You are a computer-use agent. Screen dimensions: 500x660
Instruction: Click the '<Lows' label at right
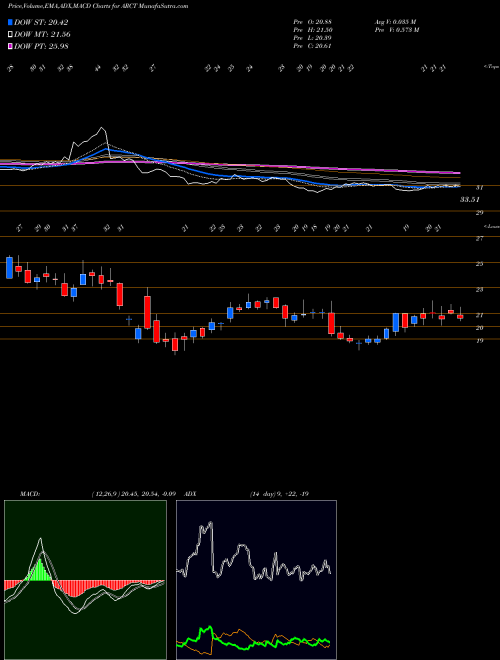pos(492,226)
